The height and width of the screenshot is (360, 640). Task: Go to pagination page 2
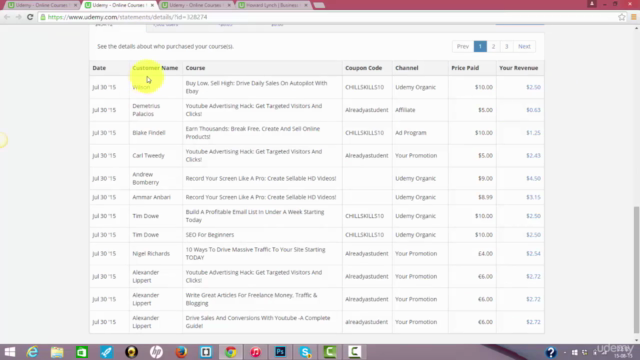click(x=493, y=46)
